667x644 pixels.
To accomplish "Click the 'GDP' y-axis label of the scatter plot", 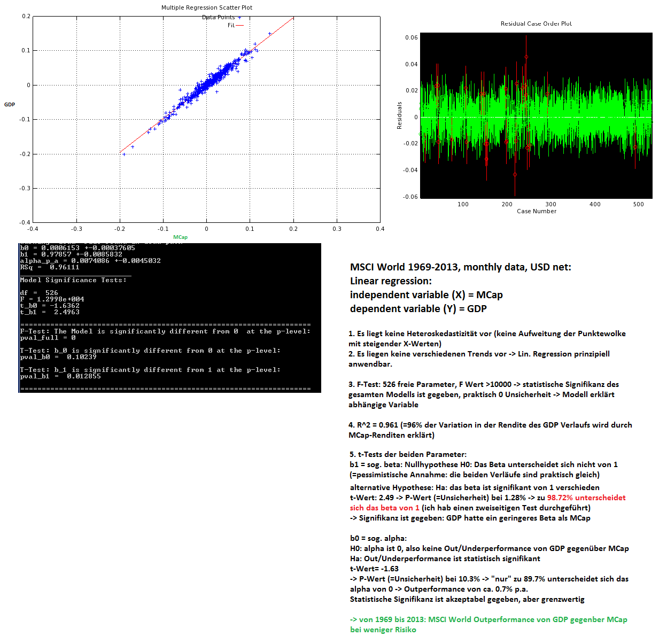I will tap(10, 104).
